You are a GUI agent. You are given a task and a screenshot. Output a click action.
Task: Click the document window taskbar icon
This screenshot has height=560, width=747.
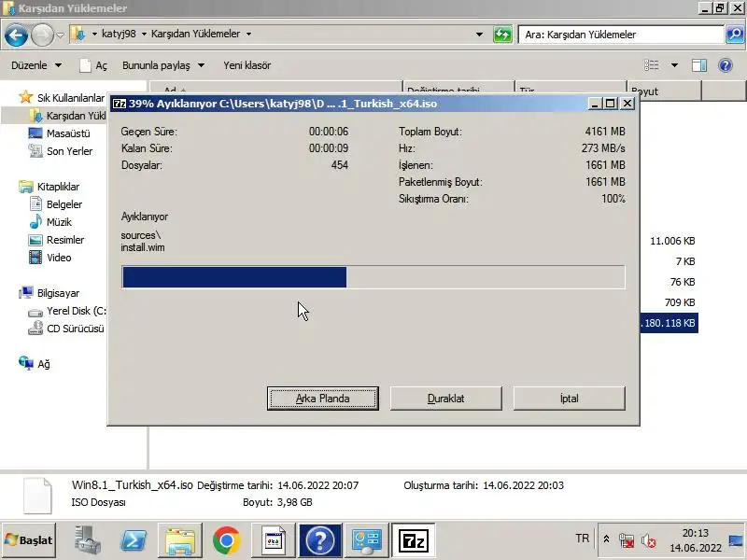(273, 540)
